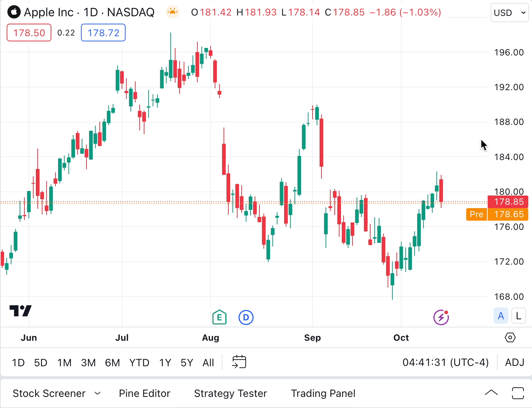Screen dimensions: 532x408
Task: Open the USD currency dropdown
Action: [x=509, y=13]
